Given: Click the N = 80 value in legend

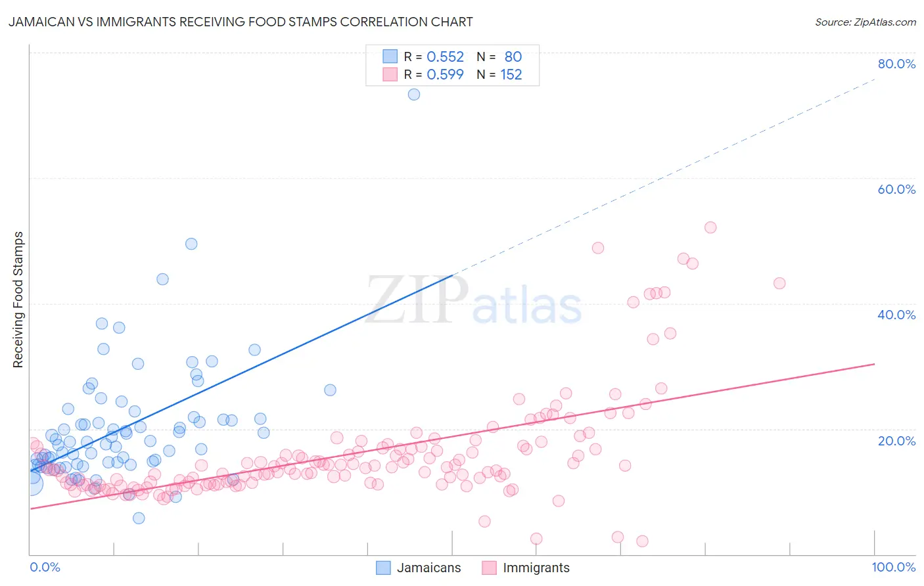Looking at the screenshot, I should coord(499,56).
